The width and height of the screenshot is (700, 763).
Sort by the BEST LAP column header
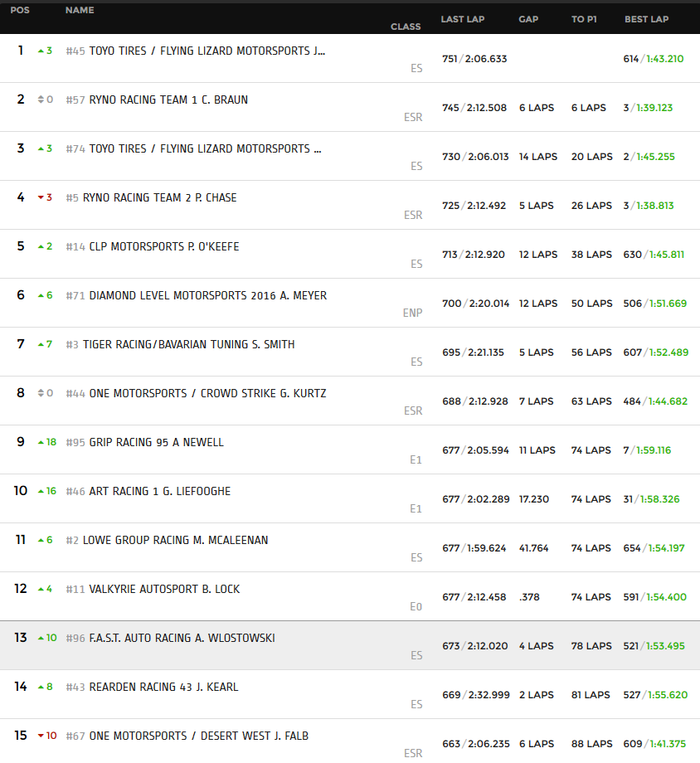[646, 19]
